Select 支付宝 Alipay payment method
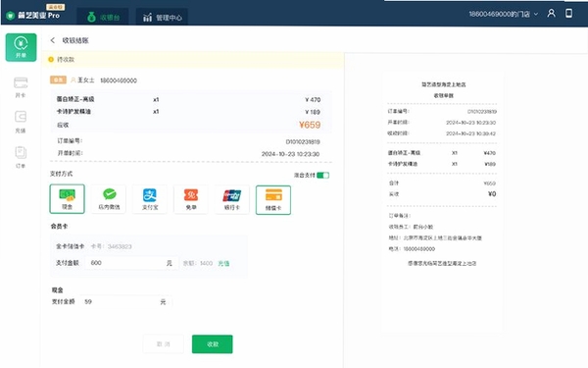Image resolution: width=588 pixels, height=368 pixels. 150,199
